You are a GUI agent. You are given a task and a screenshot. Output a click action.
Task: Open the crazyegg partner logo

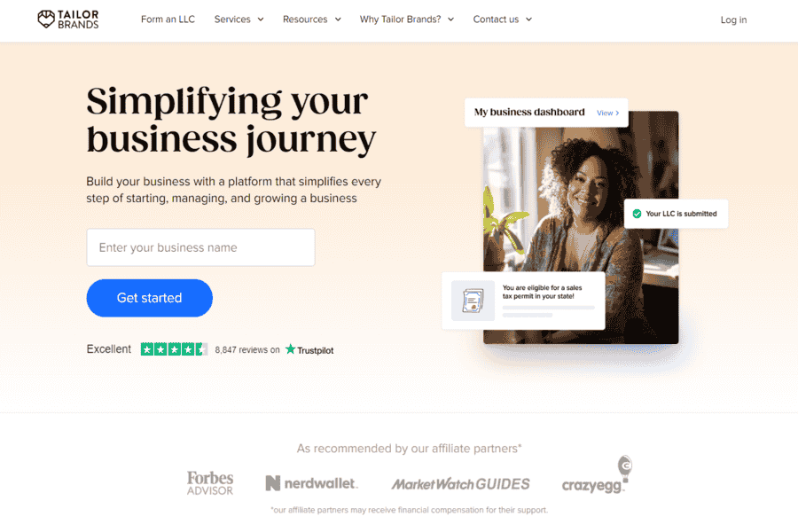click(x=597, y=475)
